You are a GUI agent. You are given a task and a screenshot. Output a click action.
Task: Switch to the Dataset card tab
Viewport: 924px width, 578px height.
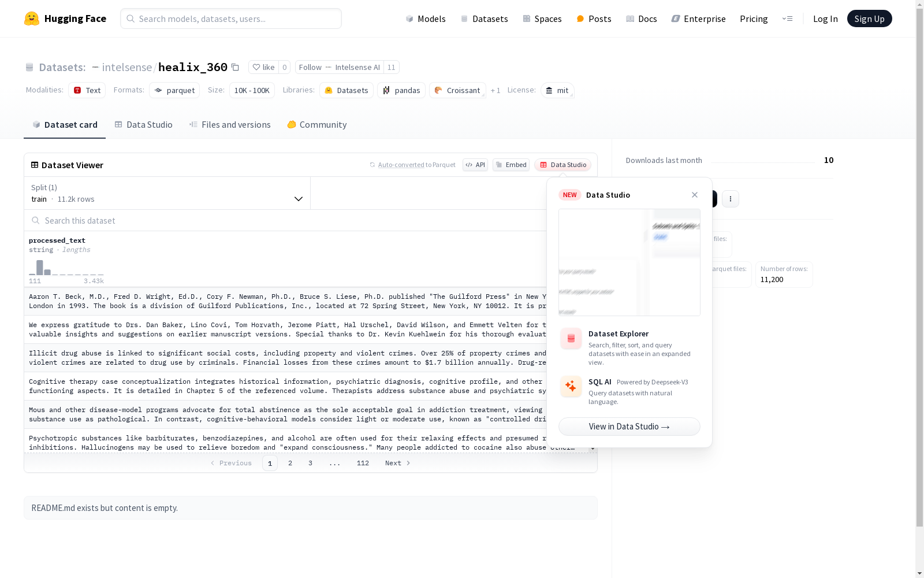65,124
